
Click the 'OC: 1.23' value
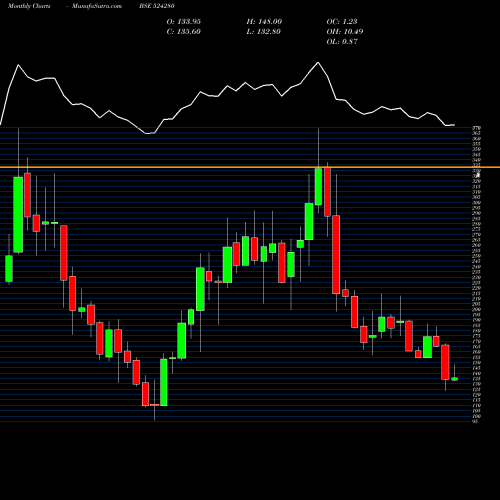(x=342, y=22)
